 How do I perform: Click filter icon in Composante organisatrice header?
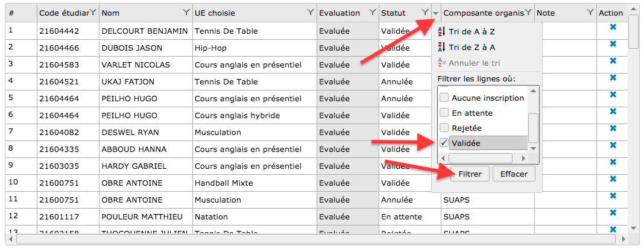coord(528,12)
